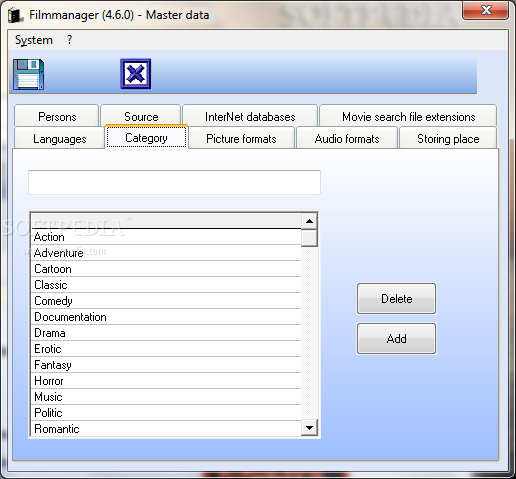Select the Fantasy category row

tap(166, 365)
